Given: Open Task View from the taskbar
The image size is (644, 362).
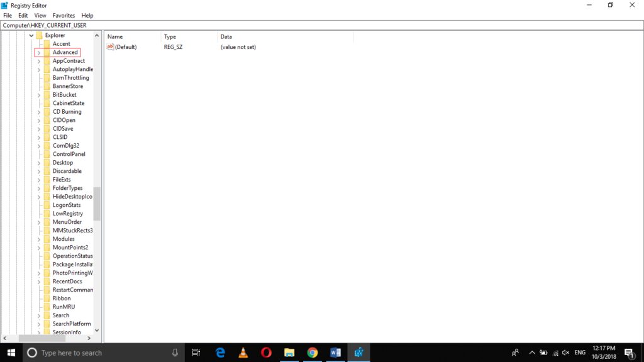Looking at the screenshot, I should coord(196,352).
